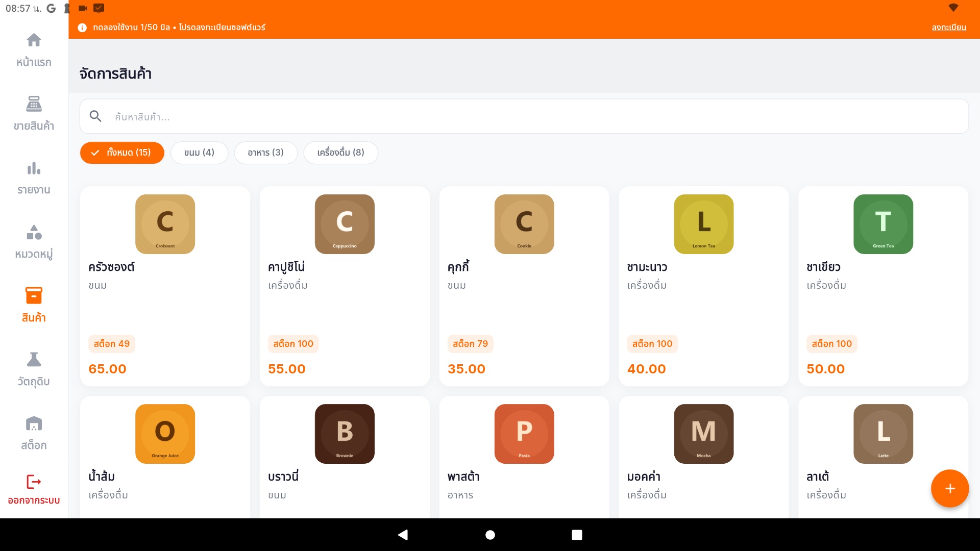Filter by ขนม (4) chip

pos(199,153)
